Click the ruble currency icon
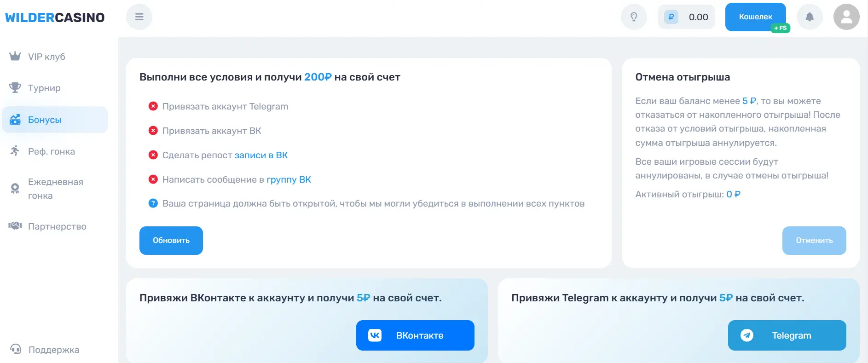The height and width of the screenshot is (363, 868). [671, 17]
